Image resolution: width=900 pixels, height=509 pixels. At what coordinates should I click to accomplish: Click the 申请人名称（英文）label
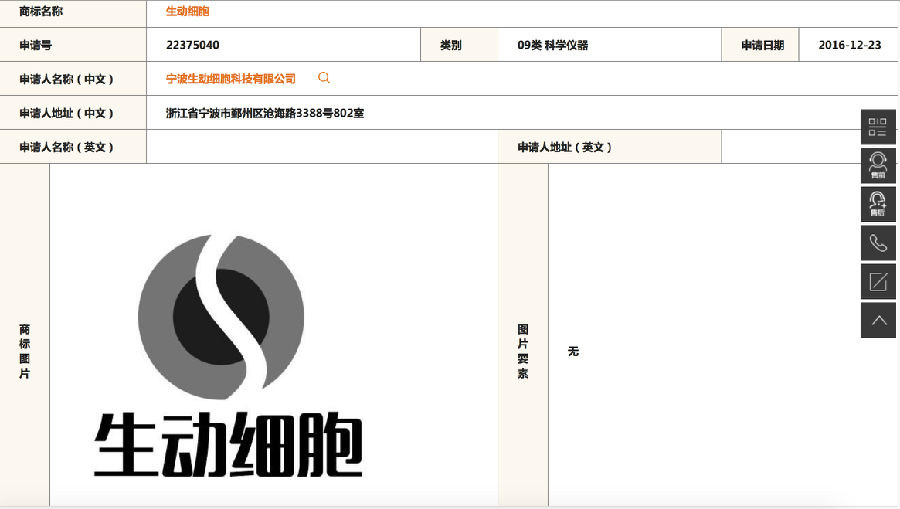pyautogui.click(x=67, y=147)
